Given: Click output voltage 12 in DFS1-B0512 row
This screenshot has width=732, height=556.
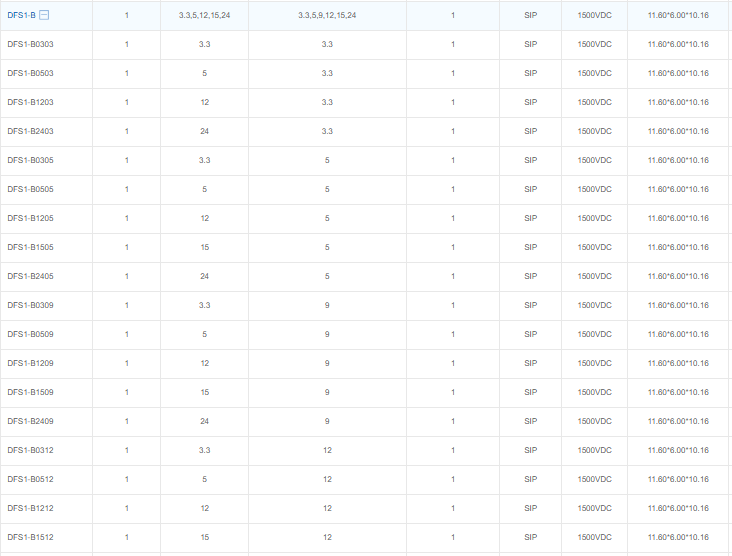Looking at the screenshot, I should coord(327,479).
